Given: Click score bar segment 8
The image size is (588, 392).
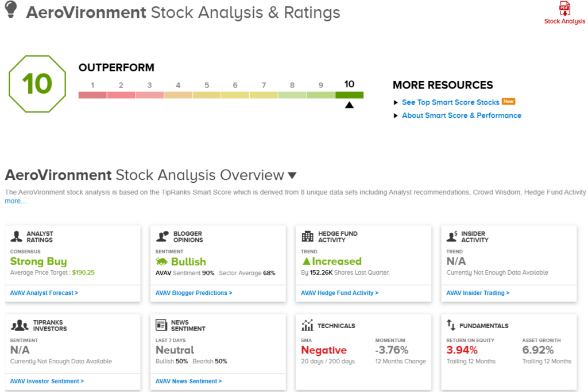Looking at the screenshot, I should click(x=292, y=95).
